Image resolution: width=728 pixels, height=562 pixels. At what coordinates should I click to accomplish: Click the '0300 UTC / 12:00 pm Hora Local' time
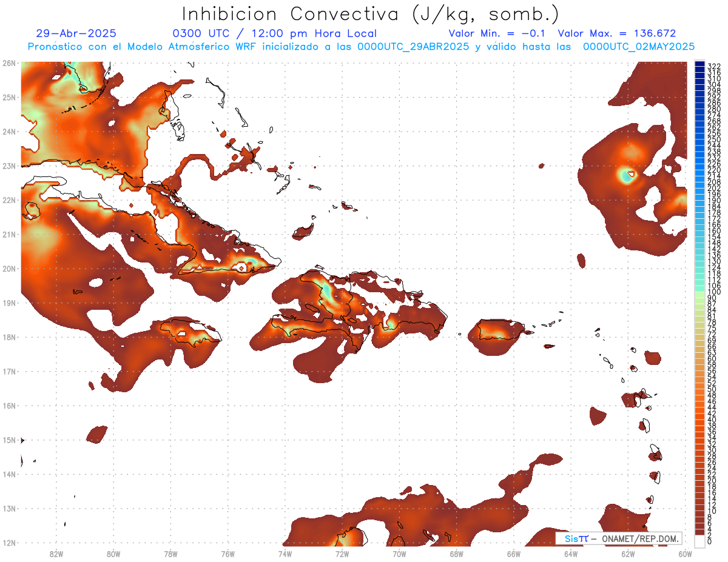275,33
